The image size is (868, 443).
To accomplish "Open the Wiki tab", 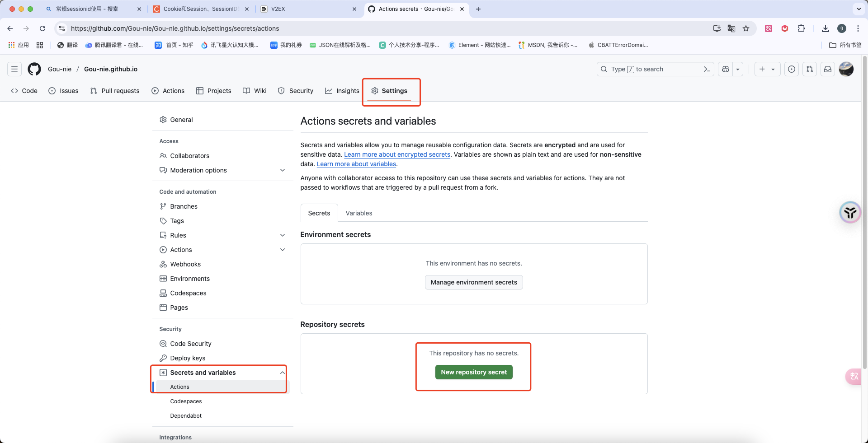I will (255, 91).
